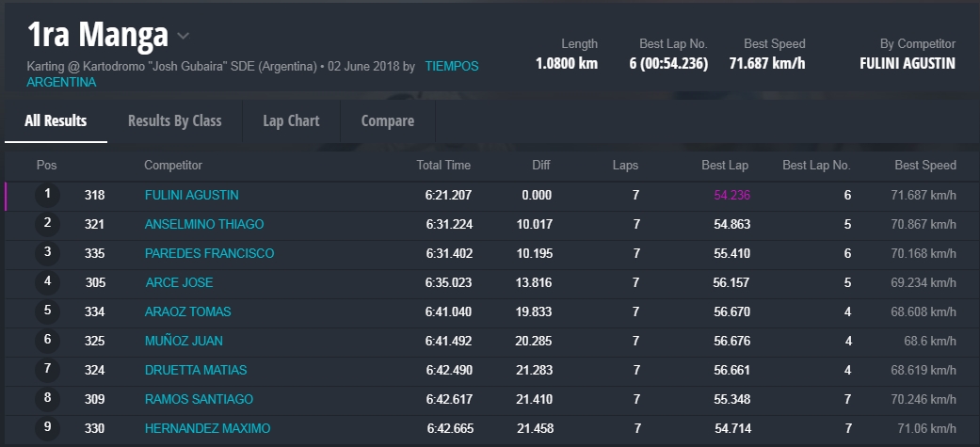Click the Best Lap column header
980x447 pixels.
pyautogui.click(x=725, y=166)
